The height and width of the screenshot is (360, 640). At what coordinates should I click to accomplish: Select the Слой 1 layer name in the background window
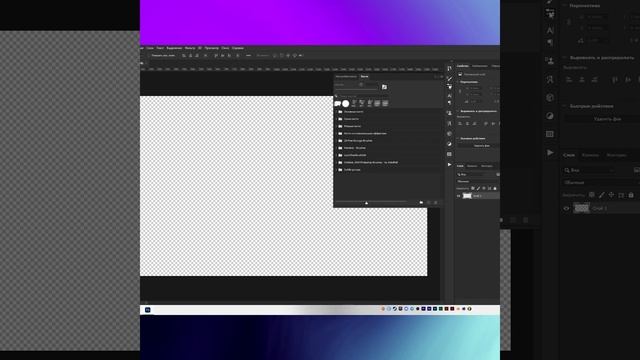pos(600,208)
